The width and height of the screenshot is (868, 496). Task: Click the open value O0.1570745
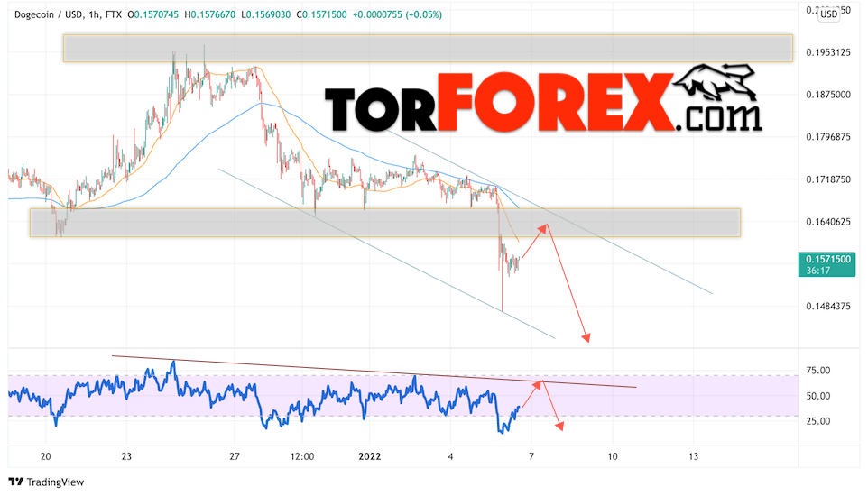pos(152,15)
